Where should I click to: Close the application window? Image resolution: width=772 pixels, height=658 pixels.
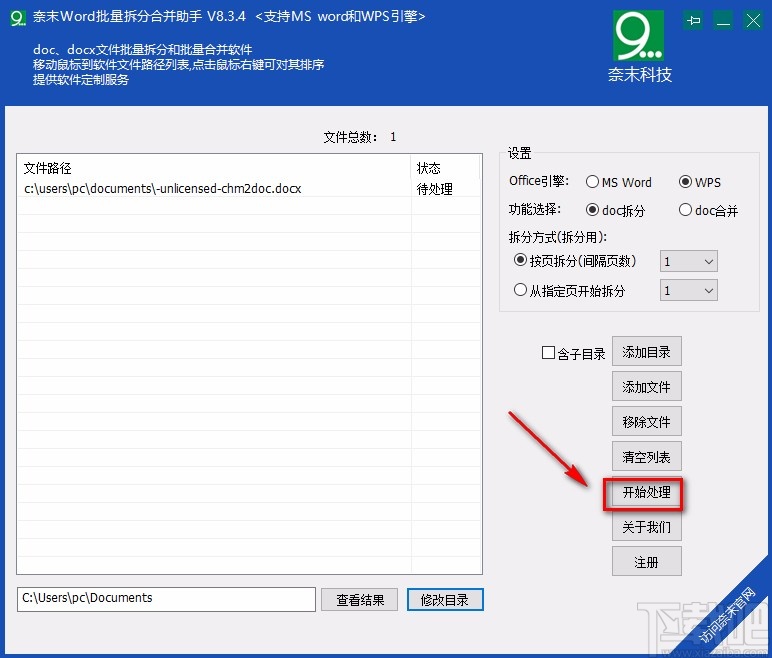[x=753, y=21]
